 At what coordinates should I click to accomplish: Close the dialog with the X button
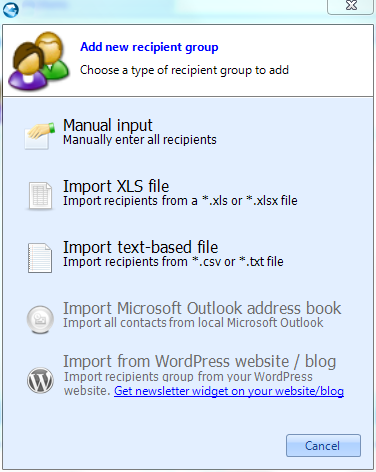pyautogui.click(x=351, y=6)
